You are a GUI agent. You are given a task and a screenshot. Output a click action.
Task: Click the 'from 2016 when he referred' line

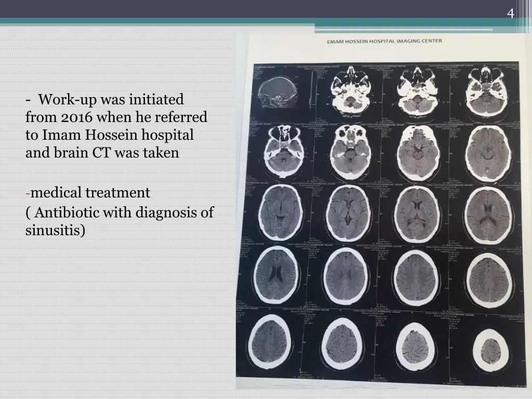tap(116, 117)
